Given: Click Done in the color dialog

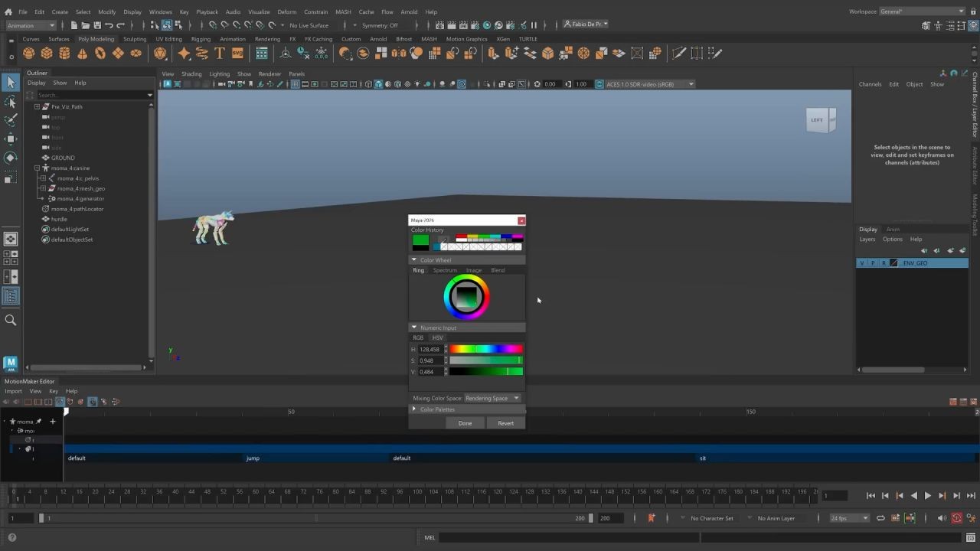Looking at the screenshot, I should tap(465, 423).
